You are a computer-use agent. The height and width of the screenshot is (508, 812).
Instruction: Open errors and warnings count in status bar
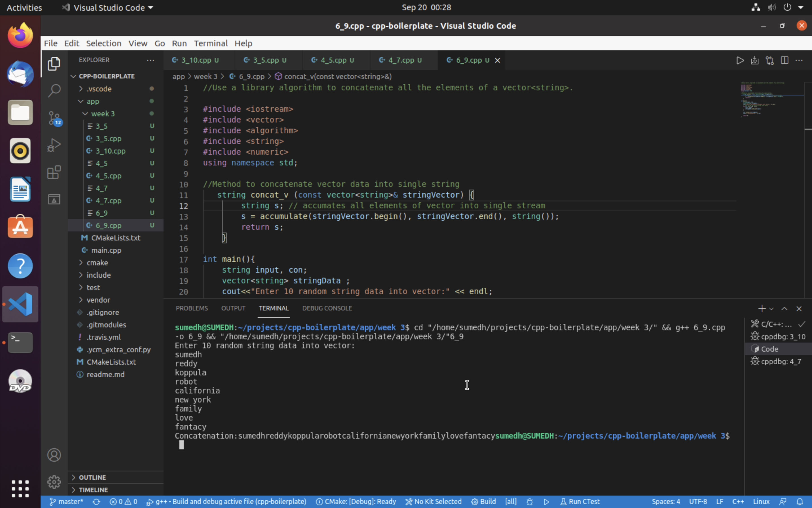[x=123, y=502]
